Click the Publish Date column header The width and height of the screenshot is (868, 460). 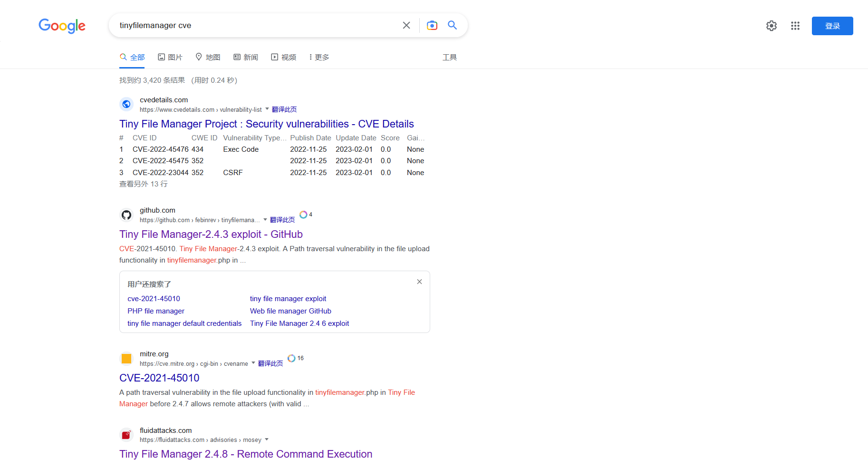[310, 138]
